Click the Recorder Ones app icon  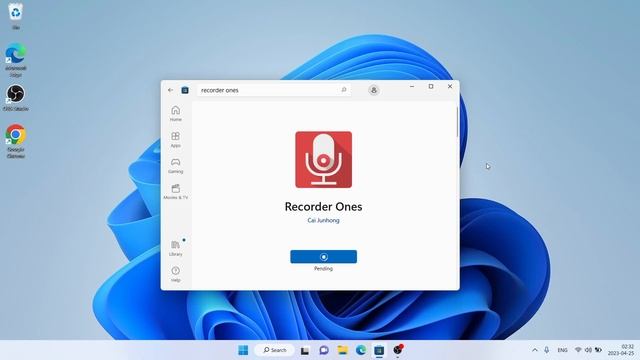click(323, 160)
